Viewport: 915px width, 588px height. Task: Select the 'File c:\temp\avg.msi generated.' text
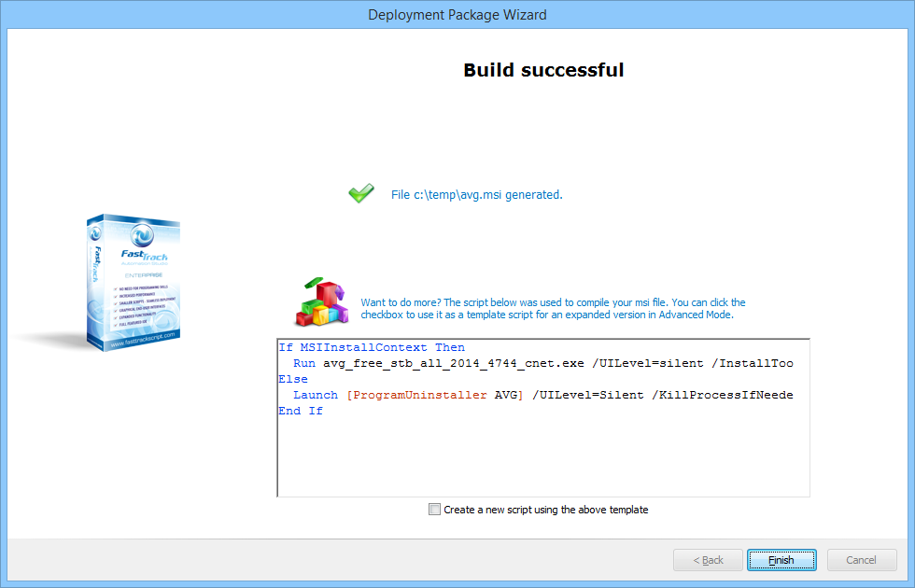477,195
